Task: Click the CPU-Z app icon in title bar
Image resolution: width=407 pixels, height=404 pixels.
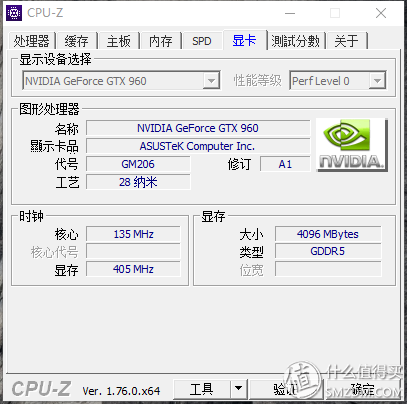Action: 14,13
